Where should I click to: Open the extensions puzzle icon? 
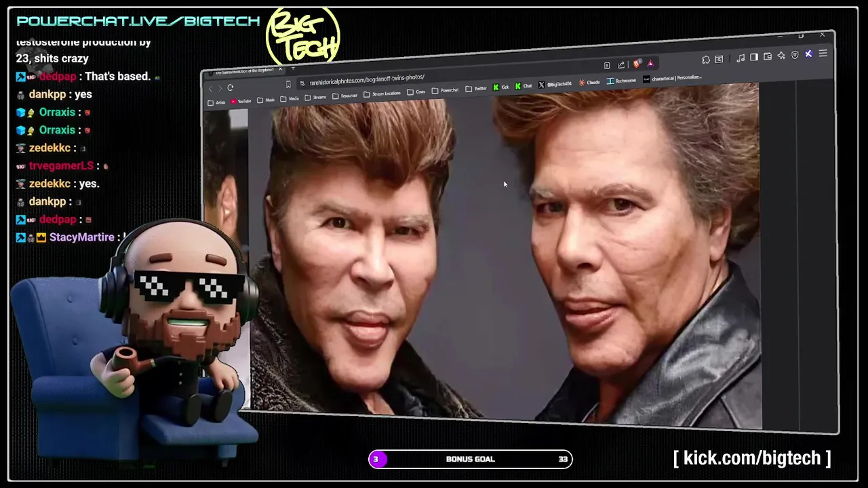pos(706,60)
